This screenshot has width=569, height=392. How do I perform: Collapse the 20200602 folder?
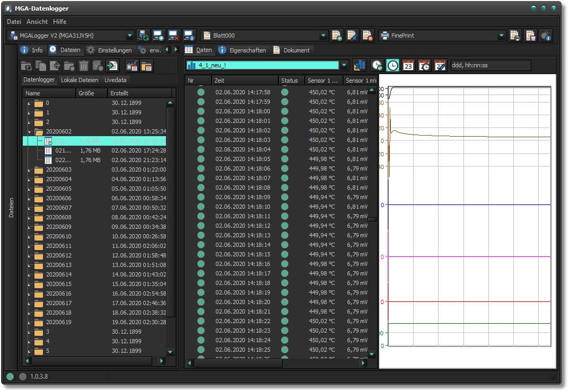(x=30, y=131)
